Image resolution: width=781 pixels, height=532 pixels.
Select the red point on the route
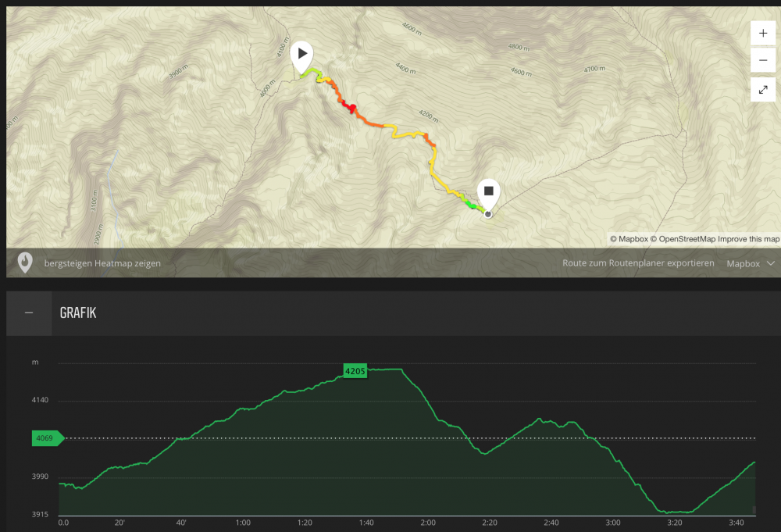tap(352, 108)
